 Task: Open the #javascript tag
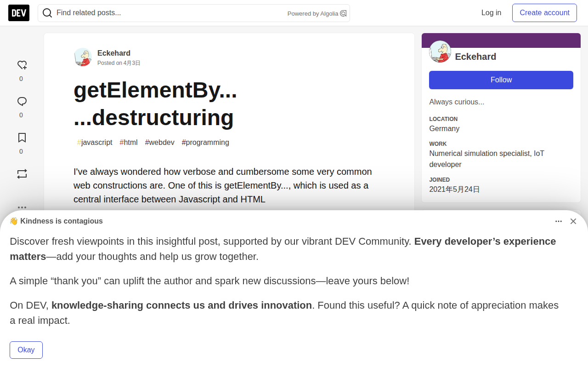tap(95, 143)
